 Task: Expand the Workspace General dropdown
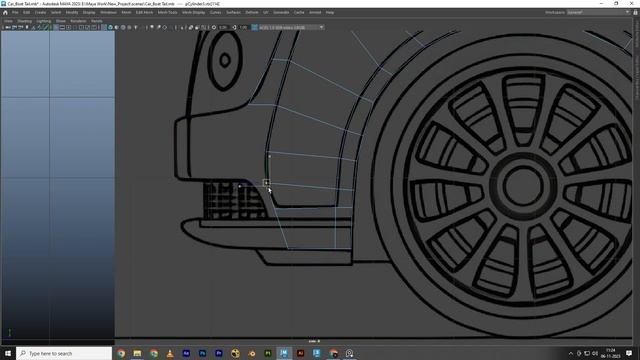pyautogui.click(x=598, y=12)
